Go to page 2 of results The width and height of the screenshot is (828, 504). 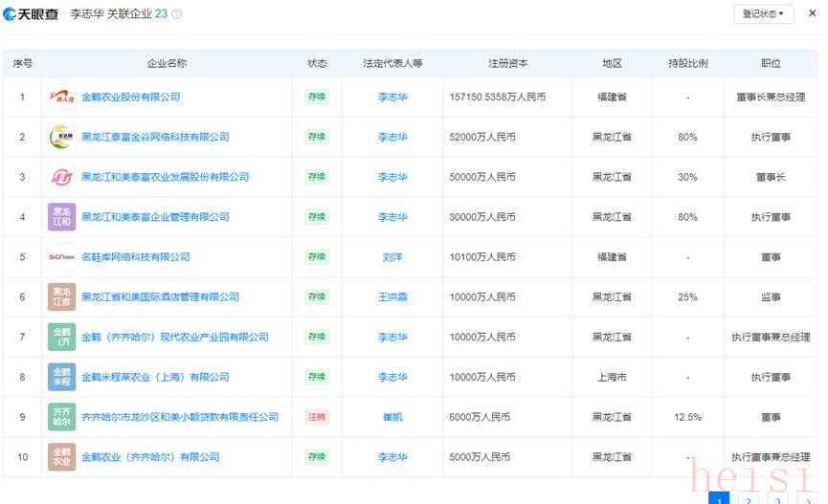pos(749,499)
